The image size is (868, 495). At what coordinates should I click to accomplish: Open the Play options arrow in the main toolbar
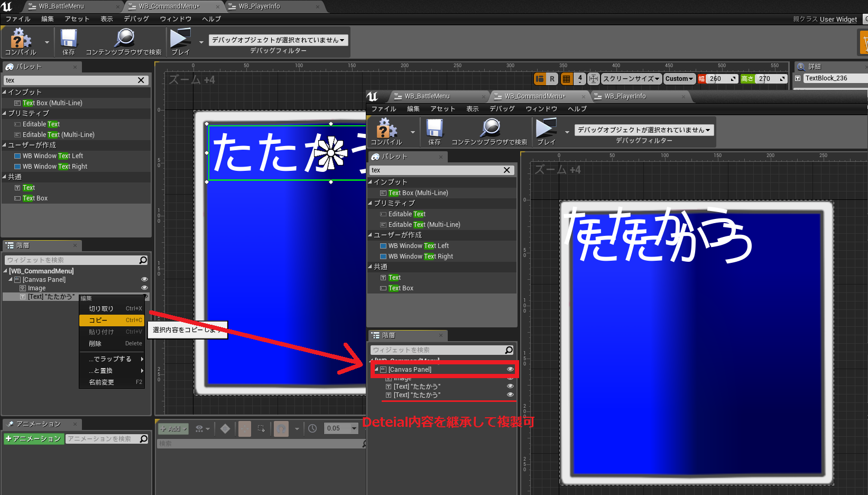coord(201,42)
